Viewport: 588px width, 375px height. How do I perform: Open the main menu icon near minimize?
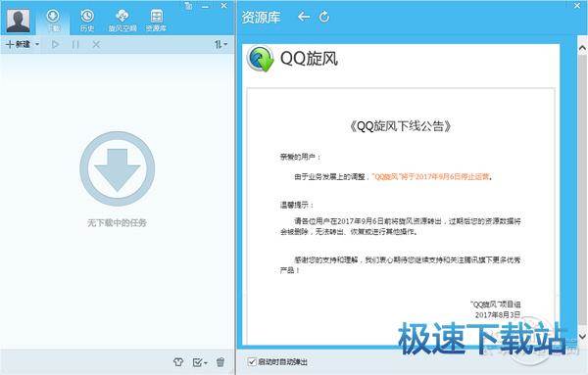point(188,6)
